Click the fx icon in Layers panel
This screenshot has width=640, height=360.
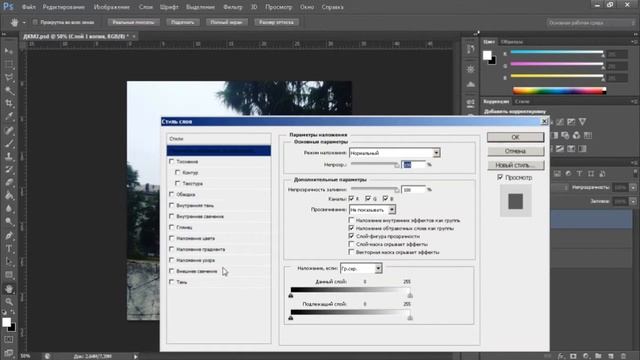pyautogui.click(x=561, y=356)
